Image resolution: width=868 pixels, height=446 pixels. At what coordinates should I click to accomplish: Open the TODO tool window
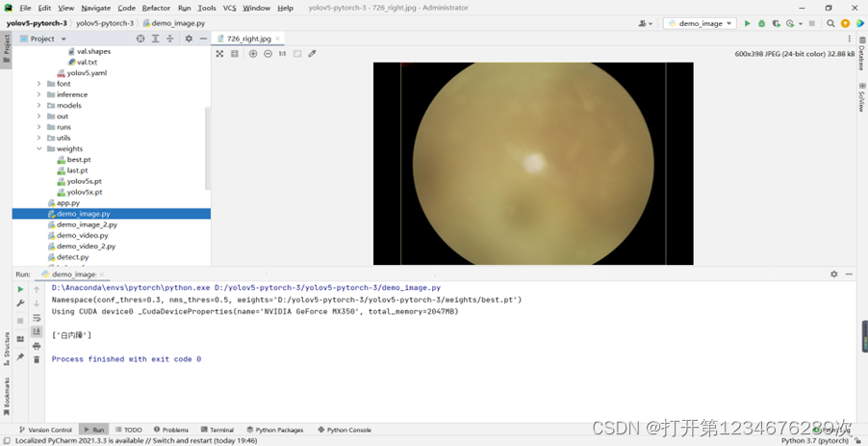pos(128,430)
